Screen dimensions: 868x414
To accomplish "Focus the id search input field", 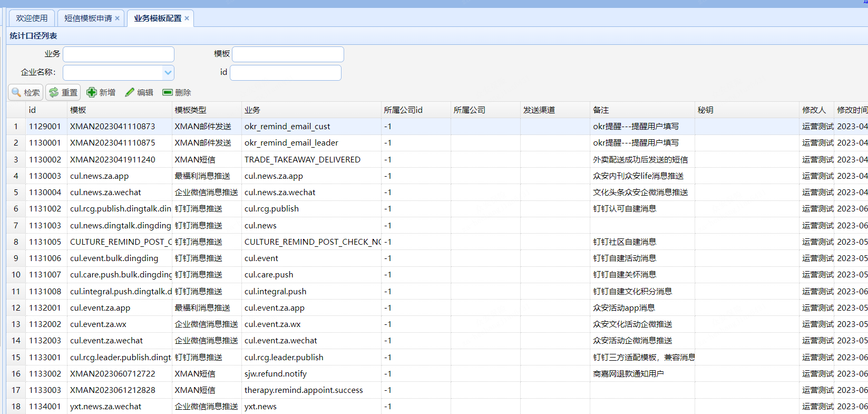I will [286, 72].
